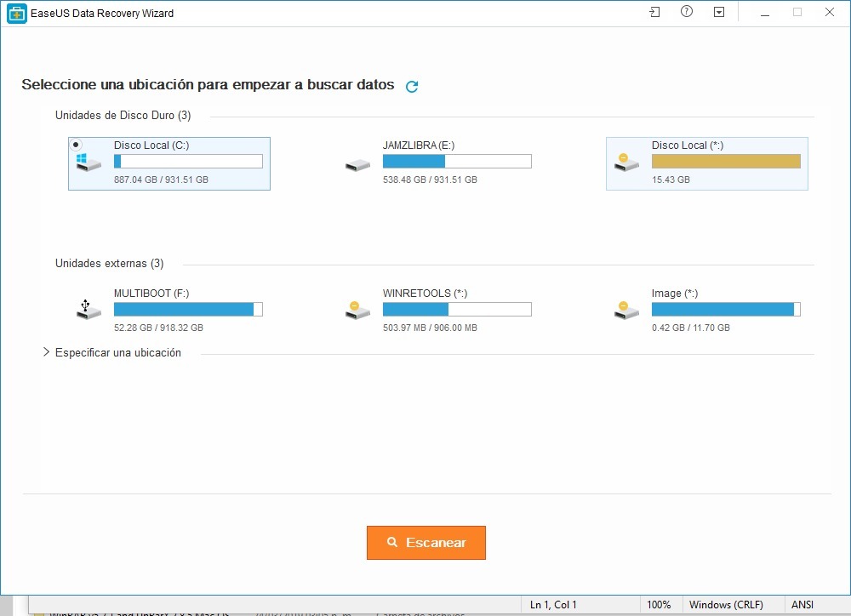Click the EaseUS Data Recovery Wizard title
Image resolution: width=851 pixels, height=616 pixels.
pos(102,14)
